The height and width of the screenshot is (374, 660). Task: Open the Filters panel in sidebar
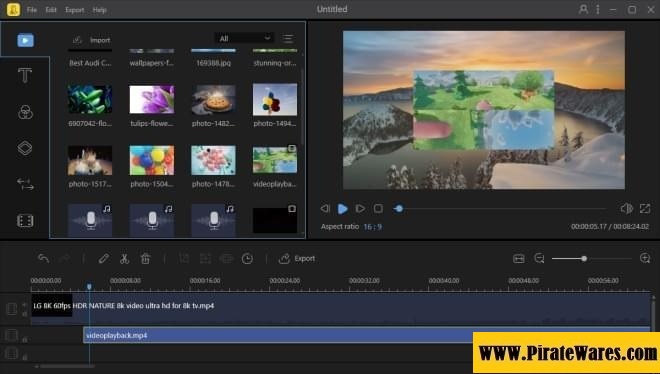(x=25, y=112)
